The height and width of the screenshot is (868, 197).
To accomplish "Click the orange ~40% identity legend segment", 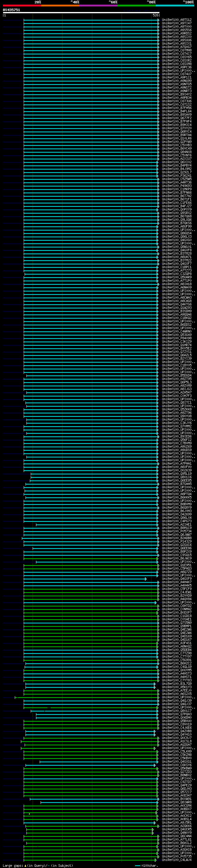I will pos(60,6).
